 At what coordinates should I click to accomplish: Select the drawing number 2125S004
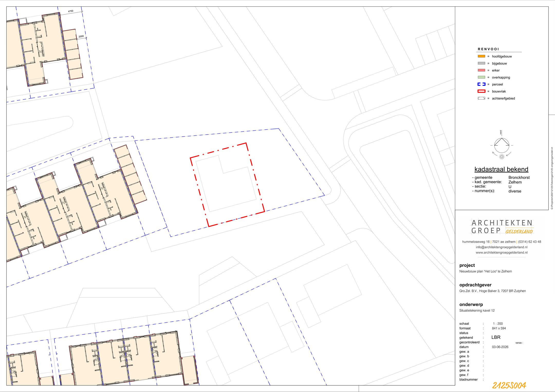(x=509, y=385)
